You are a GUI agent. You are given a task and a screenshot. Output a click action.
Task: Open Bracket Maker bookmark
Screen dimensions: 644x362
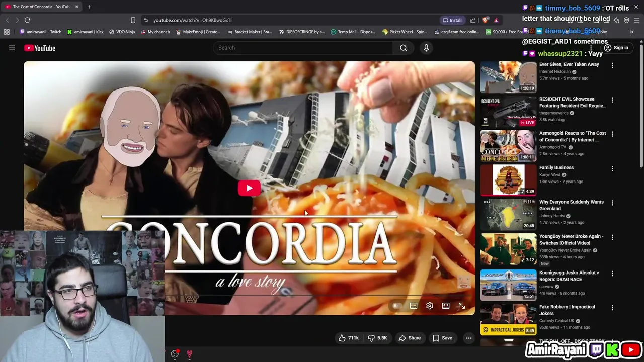[x=250, y=32]
